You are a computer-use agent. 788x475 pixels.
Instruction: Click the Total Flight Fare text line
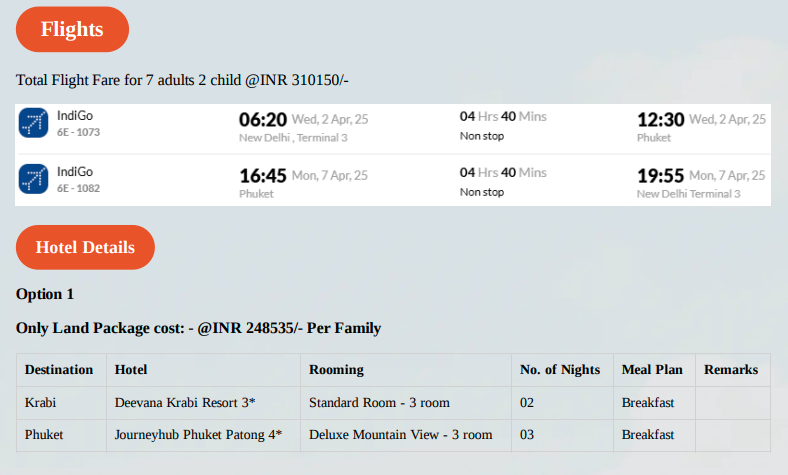pyautogui.click(x=182, y=80)
